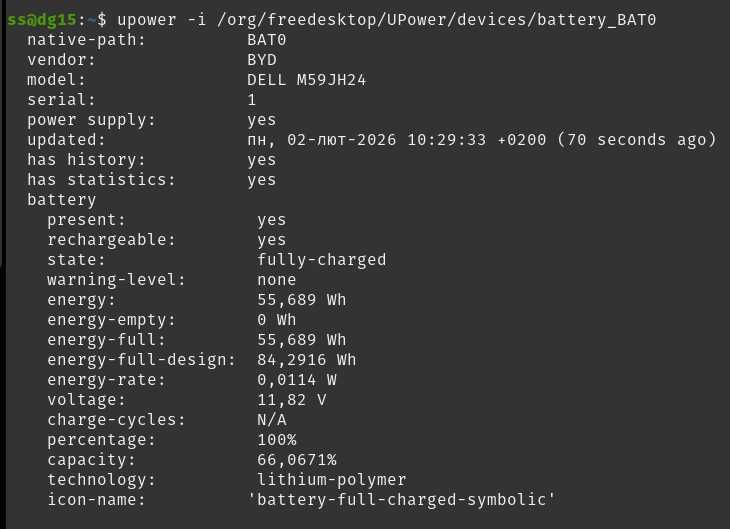The height and width of the screenshot is (529, 730).
Task: Click the energy-empty value 0 Wh
Action: coord(277,320)
